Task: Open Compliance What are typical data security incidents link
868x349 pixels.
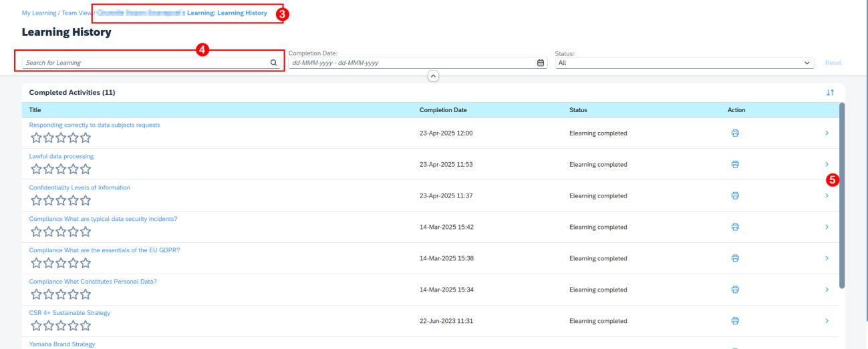Action: pyautogui.click(x=103, y=219)
